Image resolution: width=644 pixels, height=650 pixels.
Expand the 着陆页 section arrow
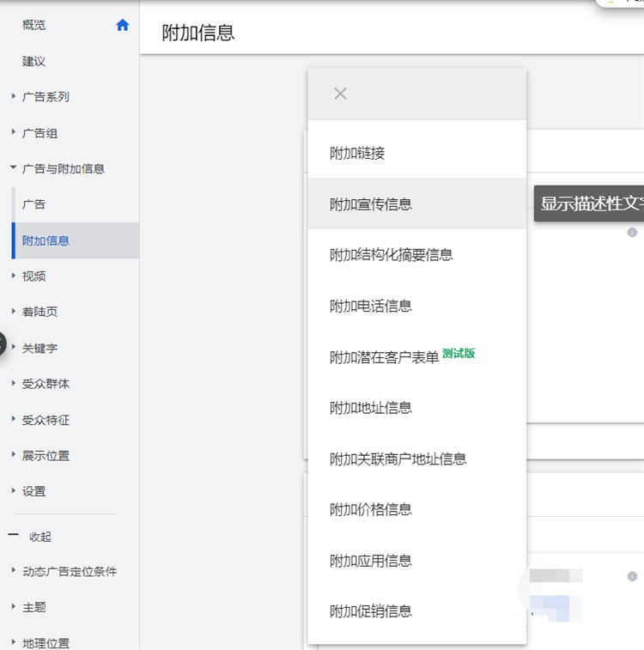coord(13,311)
